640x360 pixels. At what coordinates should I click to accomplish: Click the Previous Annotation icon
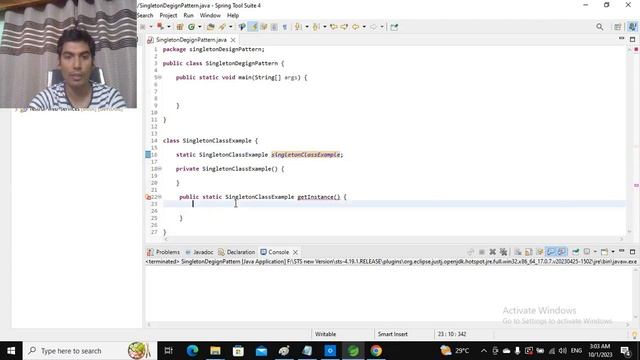pos(316,27)
